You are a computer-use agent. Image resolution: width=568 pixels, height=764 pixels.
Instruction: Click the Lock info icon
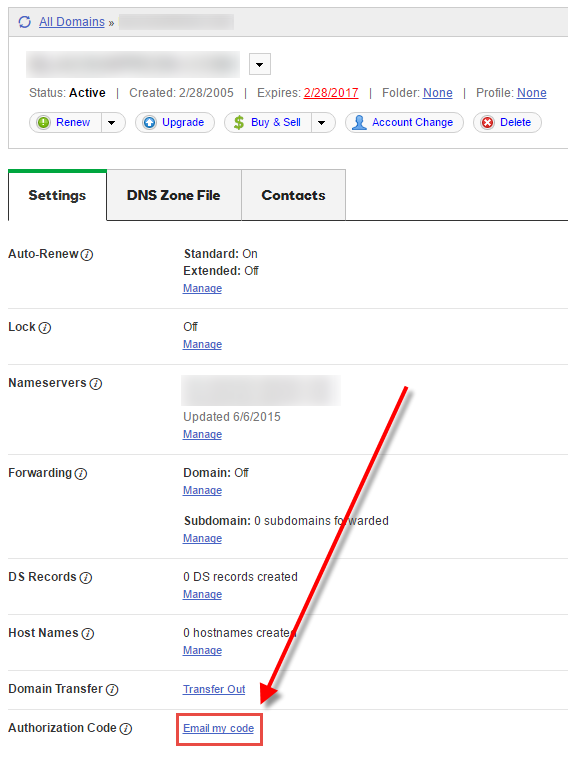pyautogui.click(x=45, y=327)
